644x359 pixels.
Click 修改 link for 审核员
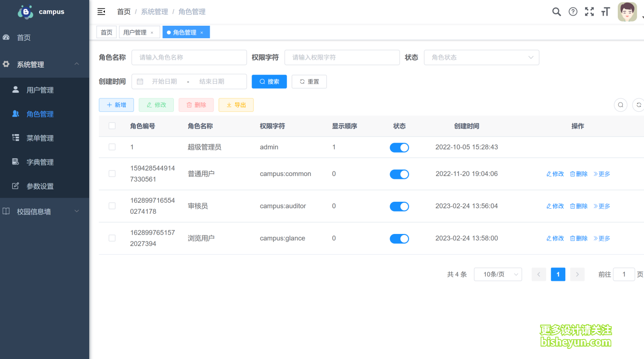point(555,206)
